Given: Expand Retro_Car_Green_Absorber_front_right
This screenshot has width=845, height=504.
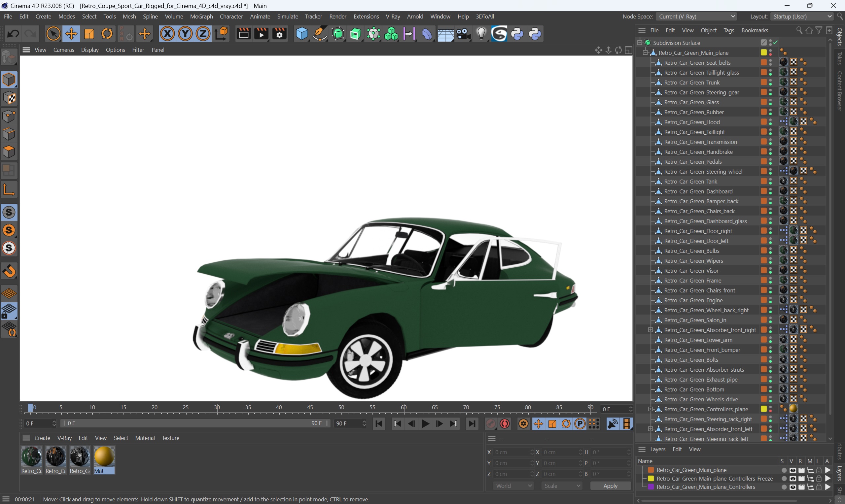Looking at the screenshot, I should [651, 330].
